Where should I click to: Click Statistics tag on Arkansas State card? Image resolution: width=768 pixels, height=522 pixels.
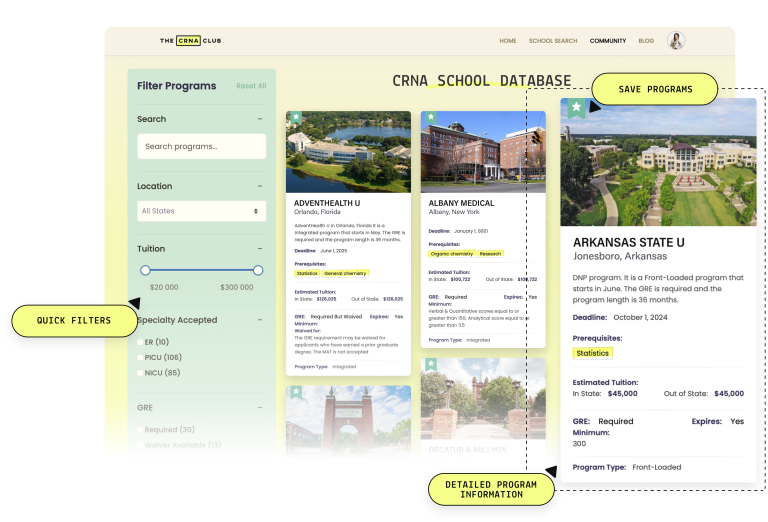point(593,353)
